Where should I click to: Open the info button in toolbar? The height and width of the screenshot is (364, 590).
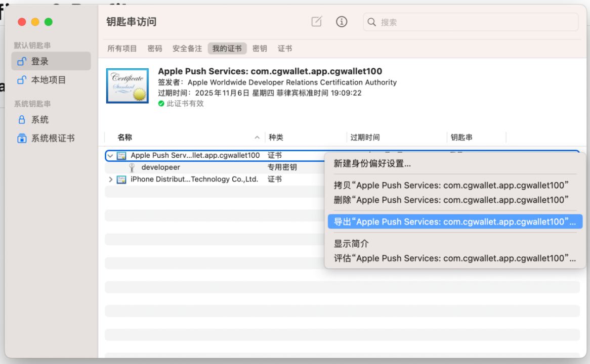tap(341, 22)
